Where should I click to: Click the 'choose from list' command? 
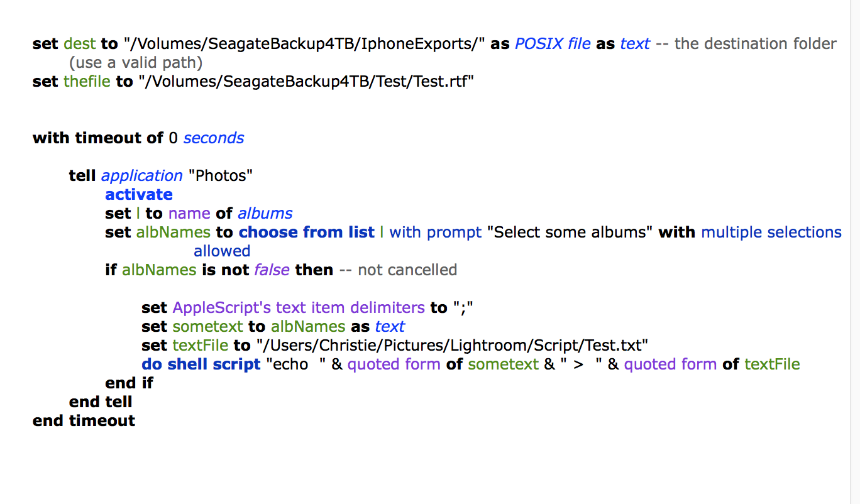(x=306, y=233)
